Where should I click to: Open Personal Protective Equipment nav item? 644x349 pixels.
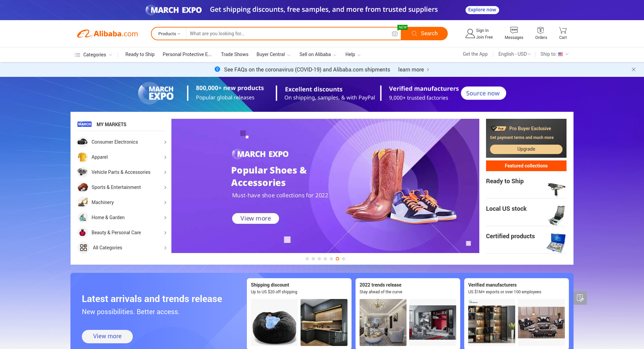[x=187, y=54]
